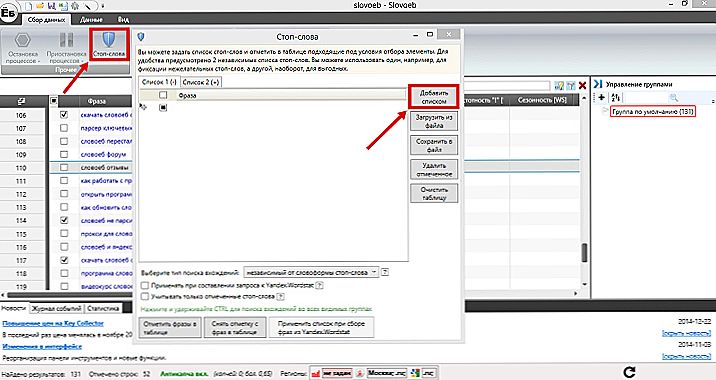Click the Сохранить в файл button

(434, 145)
